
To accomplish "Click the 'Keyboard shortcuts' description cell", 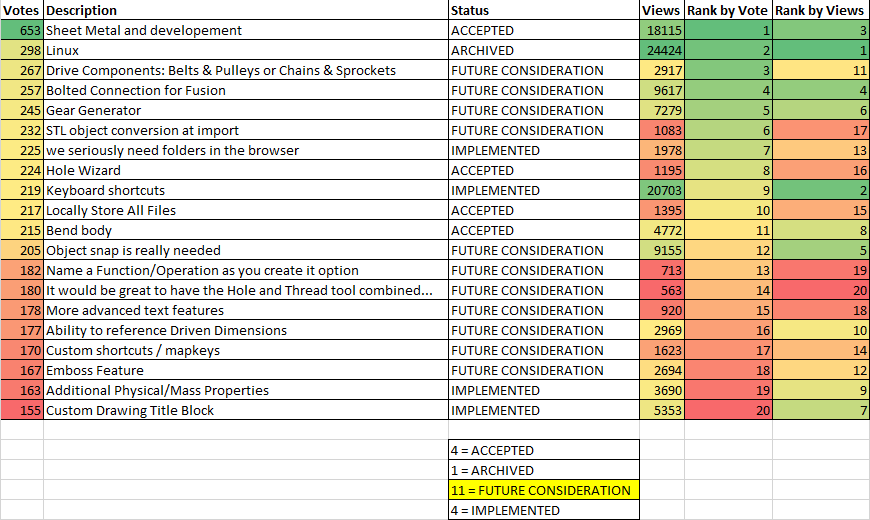I will 246,190.
